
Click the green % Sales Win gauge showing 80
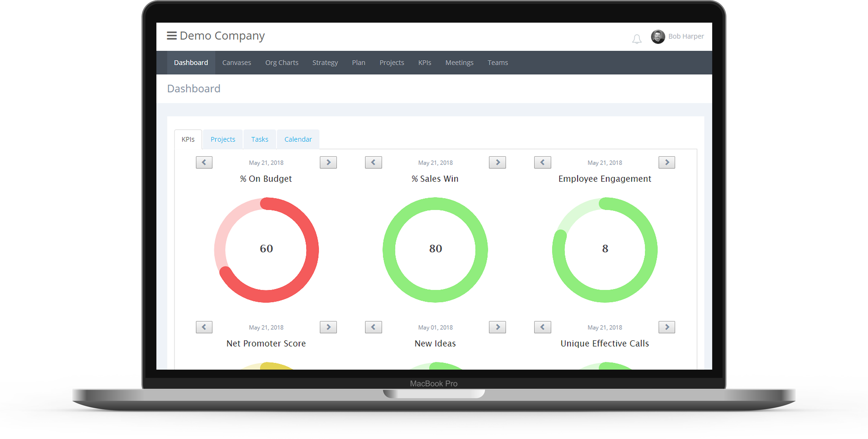[435, 250]
